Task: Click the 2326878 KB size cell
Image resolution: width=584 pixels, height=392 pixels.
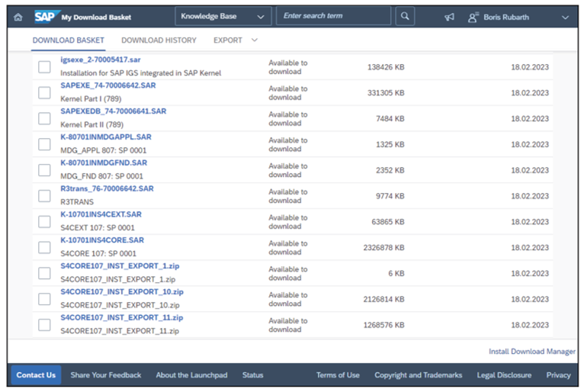Action: [x=383, y=247]
